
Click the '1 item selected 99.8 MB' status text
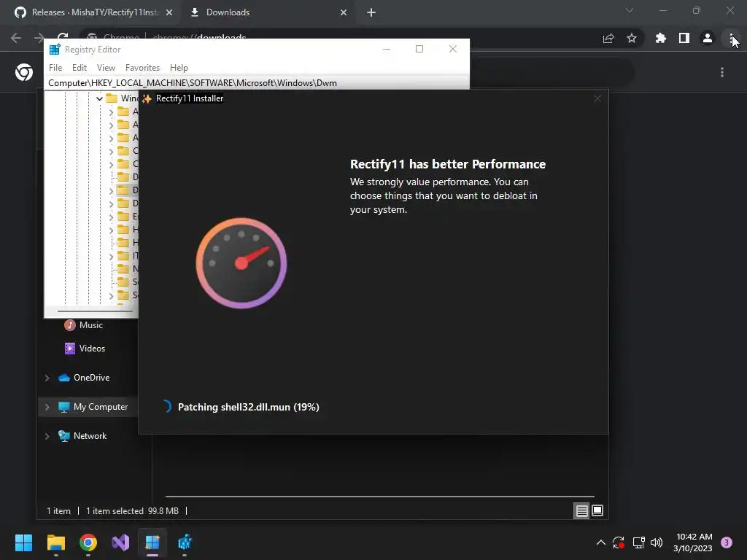[133, 511]
